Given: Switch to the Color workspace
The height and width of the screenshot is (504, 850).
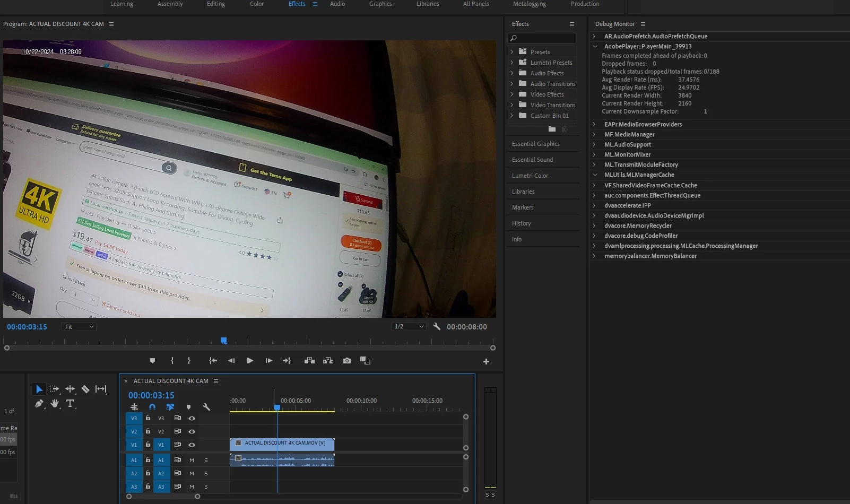Looking at the screenshot, I should pyautogui.click(x=257, y=4).
